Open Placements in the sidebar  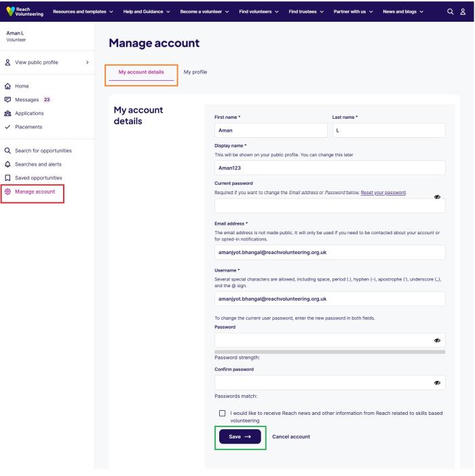[28, 127]
